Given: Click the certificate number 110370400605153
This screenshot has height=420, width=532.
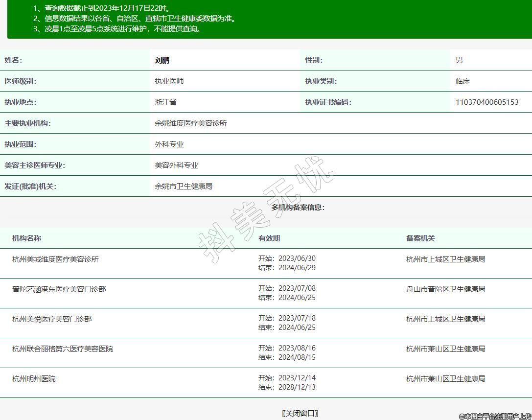Looking at the screenshot, I should click(x=486, y=102).
